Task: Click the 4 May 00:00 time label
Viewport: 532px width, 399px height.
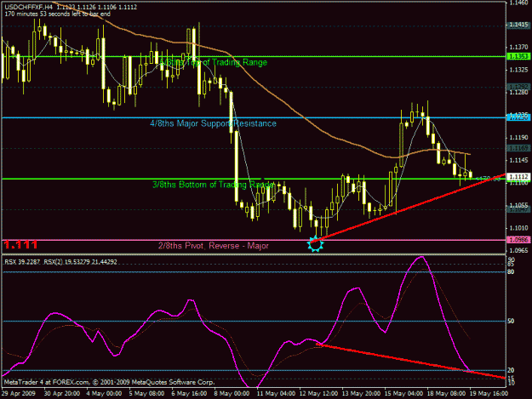Action: (x=104, y=394)
